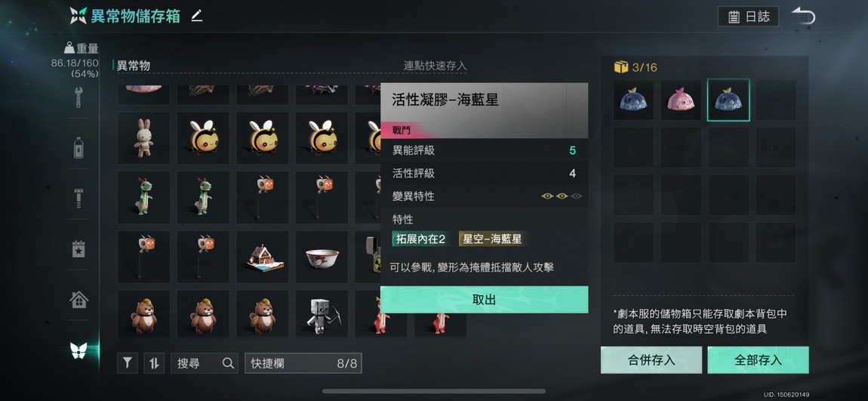Click the 拓展內在2 trait tag
868x401 pixels.
tap(420, 239)
